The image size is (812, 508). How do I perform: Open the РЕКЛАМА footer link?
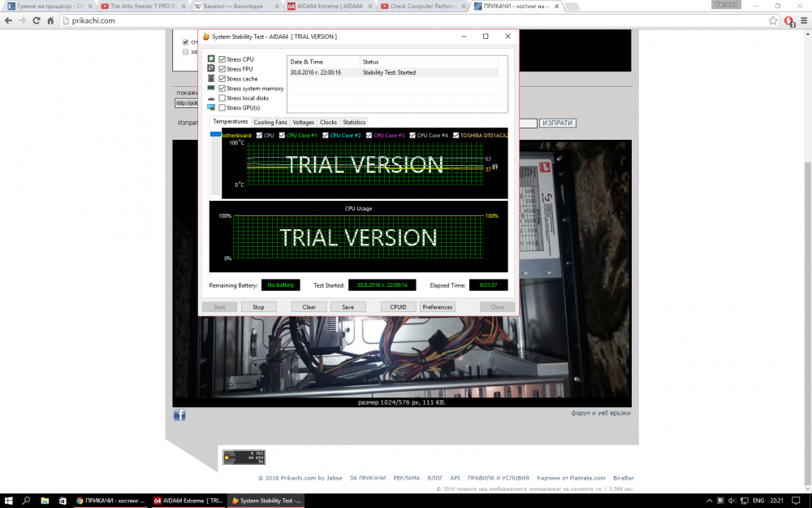[x=407, y=478]
